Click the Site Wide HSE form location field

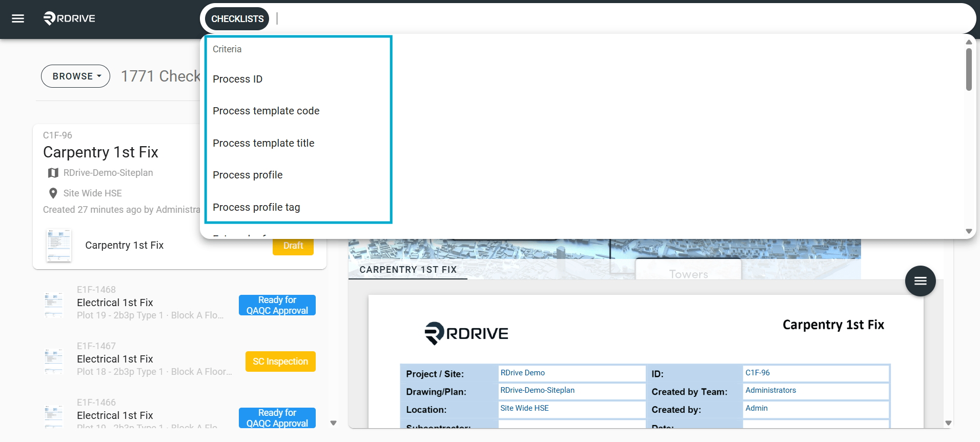[x=571, y=409]
